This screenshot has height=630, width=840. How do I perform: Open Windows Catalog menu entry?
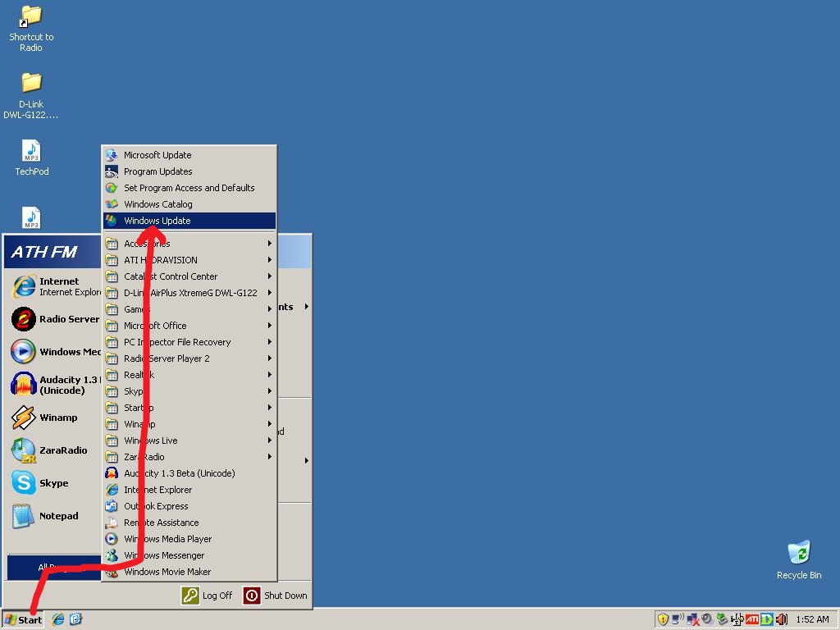point(189,204)
